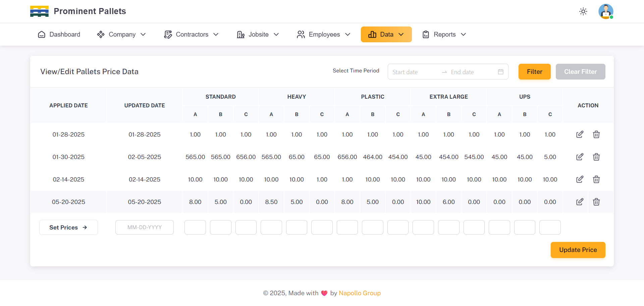Focus the MM-DD-YYYY date input
The height and width of the screenshot is (306, 644).
(x=145, y=227)
